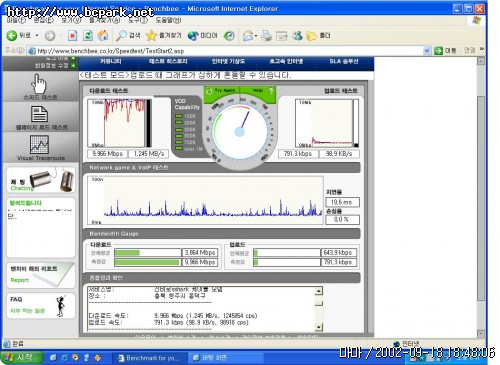
Task: Open the Messenger people icon
Action: pos(297,36)
